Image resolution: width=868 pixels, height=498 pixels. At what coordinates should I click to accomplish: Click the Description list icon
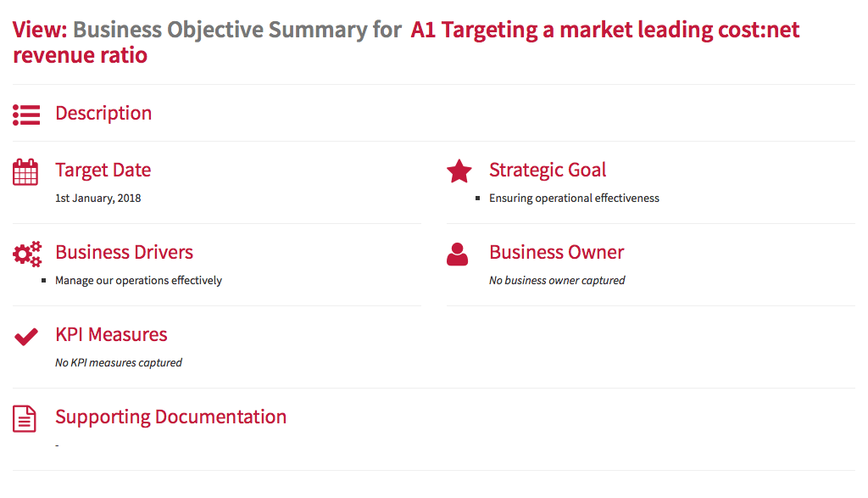26,115
